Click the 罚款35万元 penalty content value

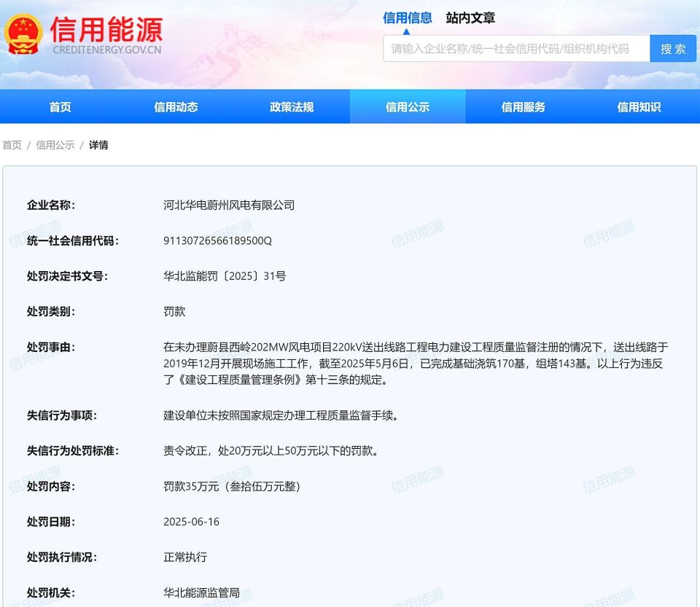point(232,486)
